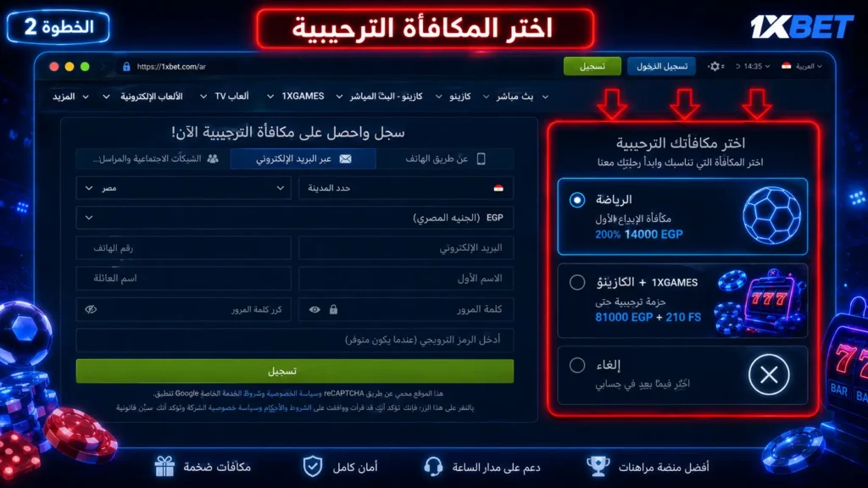Toggle visibility in كرر كلمة المرور field
The width and height of the screenshot is (868, 488).
tap(91, 309)
